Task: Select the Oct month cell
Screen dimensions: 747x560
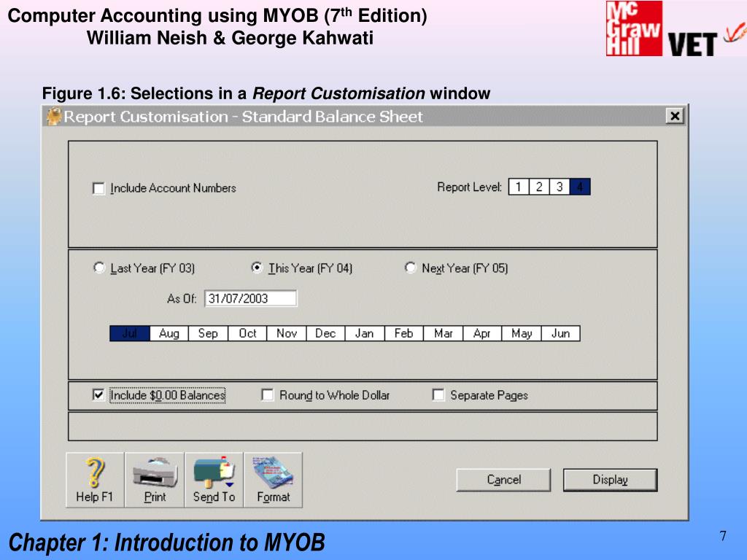Action: tap(247, 333)
